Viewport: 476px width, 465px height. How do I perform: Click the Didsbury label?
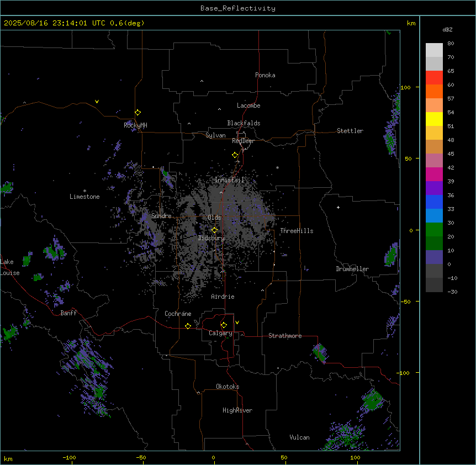point(211,238)
